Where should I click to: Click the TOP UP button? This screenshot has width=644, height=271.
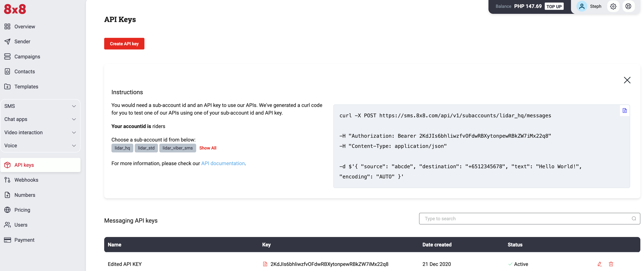(554, 6)
